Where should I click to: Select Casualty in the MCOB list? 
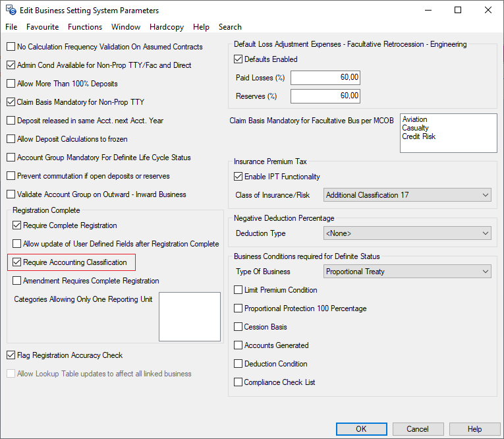tap(416, 128)
